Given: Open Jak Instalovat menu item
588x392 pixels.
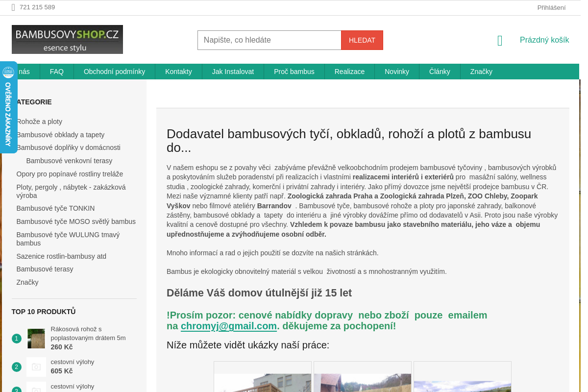Looking at the screenshot, I should (x=233, y=72).
